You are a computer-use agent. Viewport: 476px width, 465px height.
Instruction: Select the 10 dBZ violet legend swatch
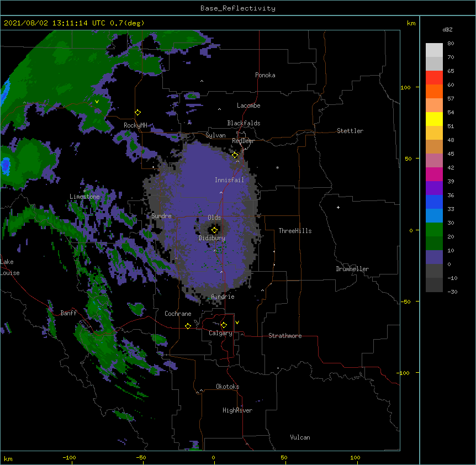click(x=434, y=257)
